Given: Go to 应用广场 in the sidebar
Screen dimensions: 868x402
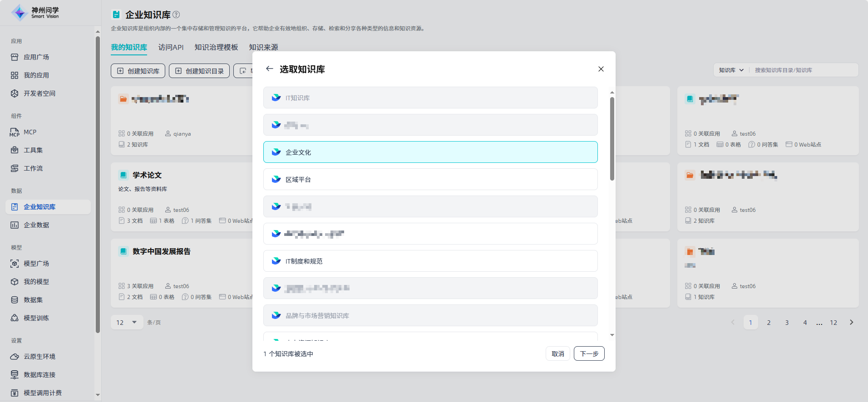Looking at the screenshot, I should click(36, 57).
